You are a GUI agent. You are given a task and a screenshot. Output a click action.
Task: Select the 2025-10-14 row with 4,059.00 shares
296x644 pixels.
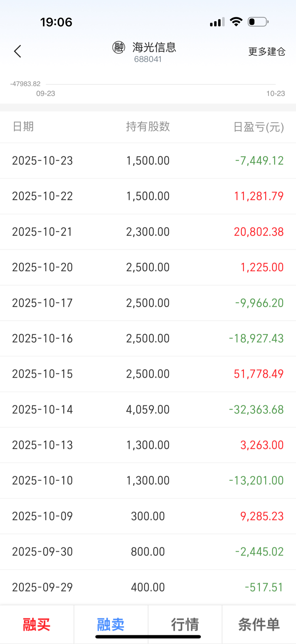pyautogui.click(x=148, y=409)
